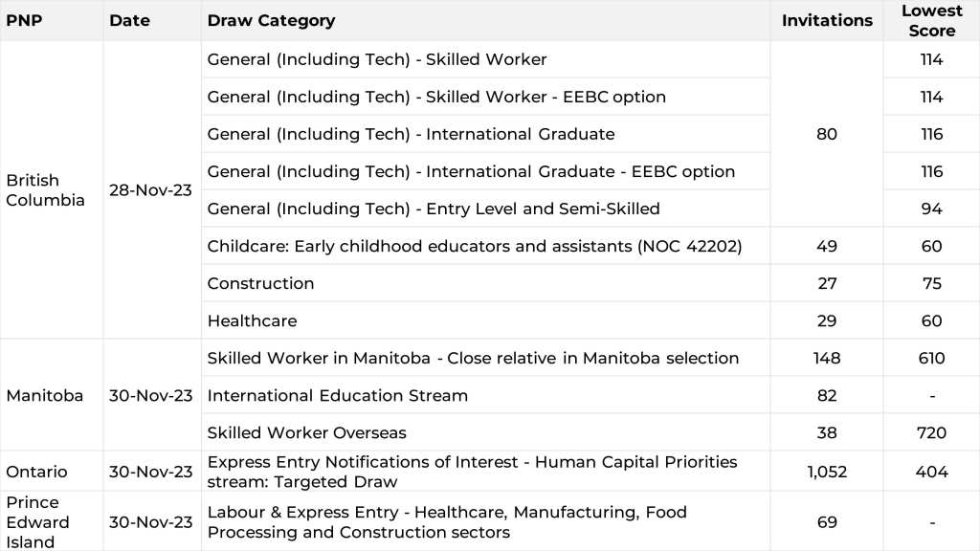Click the PNP column header
Screen dimensions: 980x551
coord(24,20)
